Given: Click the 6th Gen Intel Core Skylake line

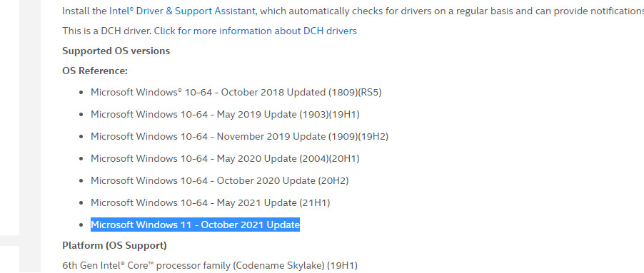Looking at the screenshot, I should pos(210,266).
